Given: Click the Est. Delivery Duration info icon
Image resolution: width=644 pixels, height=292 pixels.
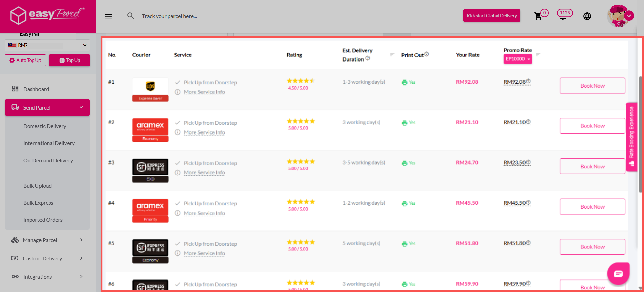Looking at the screenshot, I should click(x=368, y=58).
